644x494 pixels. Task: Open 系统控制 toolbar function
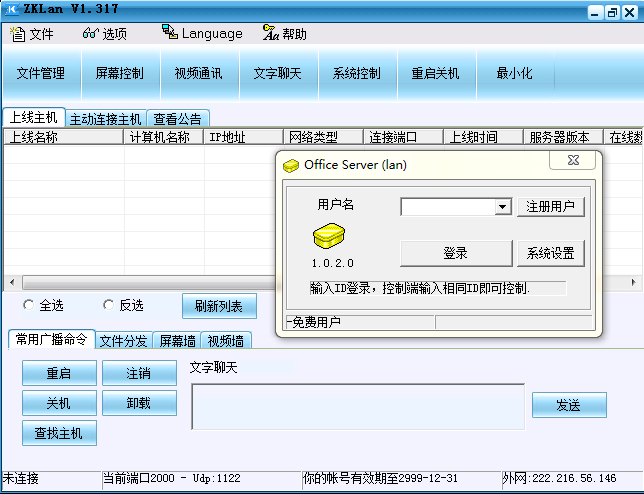pos(356,74)
